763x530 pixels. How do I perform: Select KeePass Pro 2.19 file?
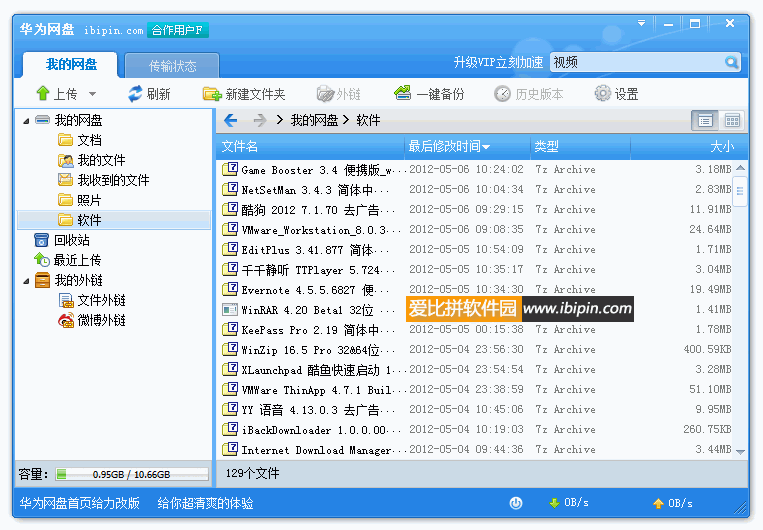475,329
